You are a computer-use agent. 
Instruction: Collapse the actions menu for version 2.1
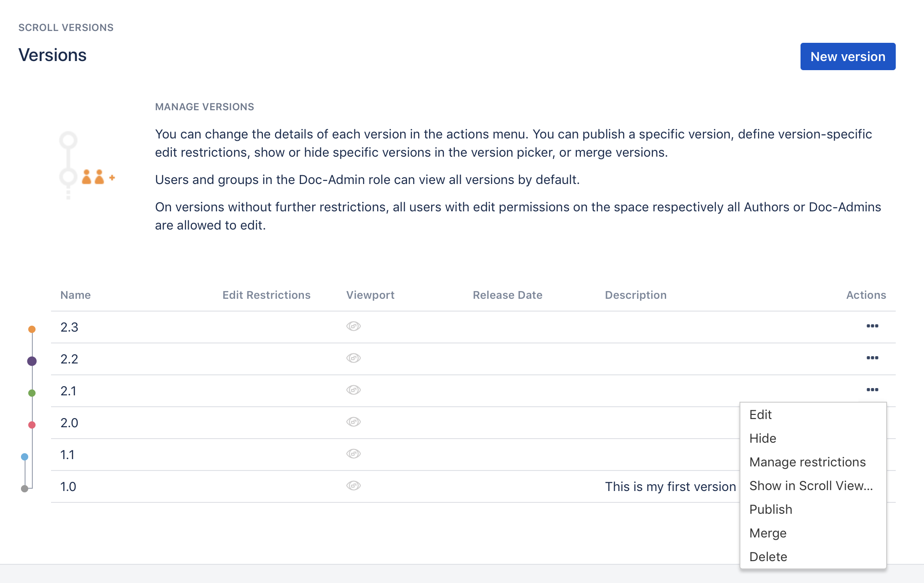pos(872,390)
